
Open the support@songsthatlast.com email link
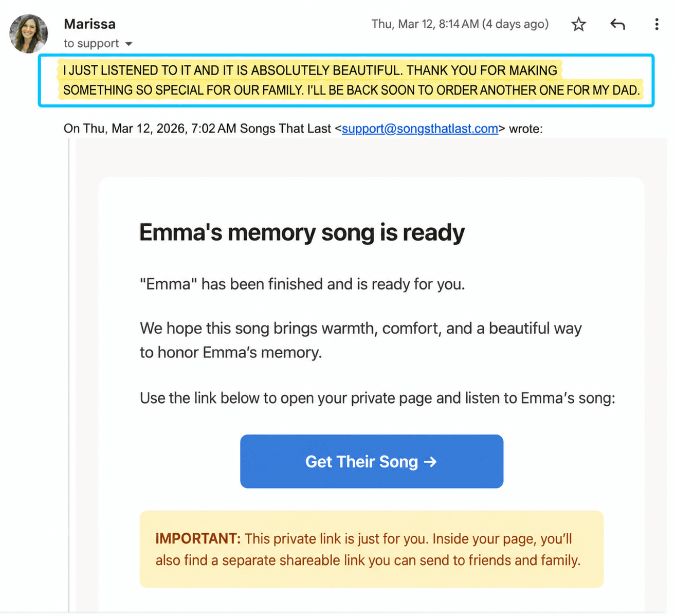420,129
